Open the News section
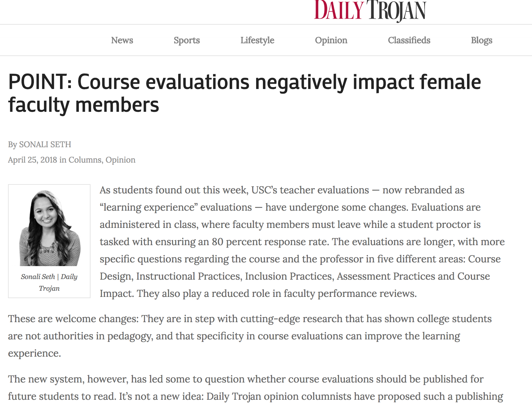This screenshot has width=532, height=409. [122, 40]
